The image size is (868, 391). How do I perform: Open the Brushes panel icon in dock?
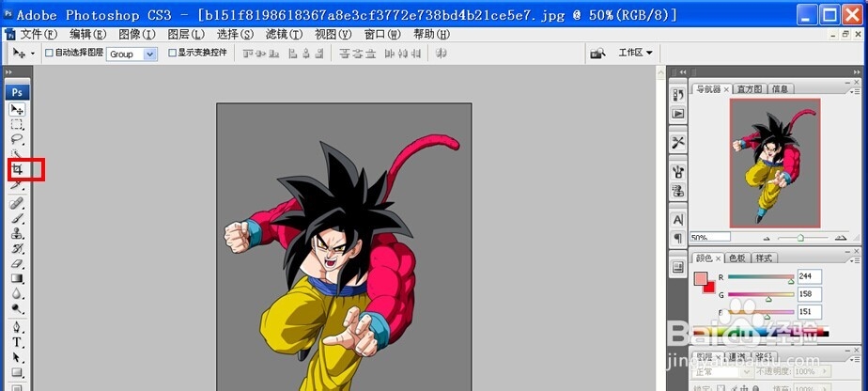pos(678,172)
